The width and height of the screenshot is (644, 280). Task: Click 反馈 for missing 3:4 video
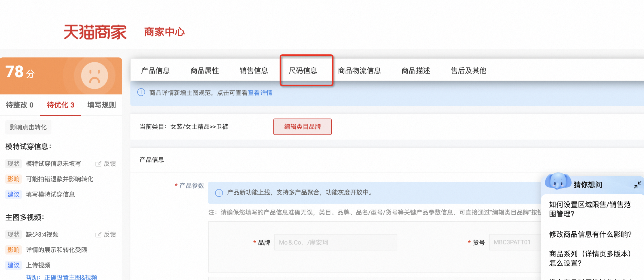click(x=110, y=234)
